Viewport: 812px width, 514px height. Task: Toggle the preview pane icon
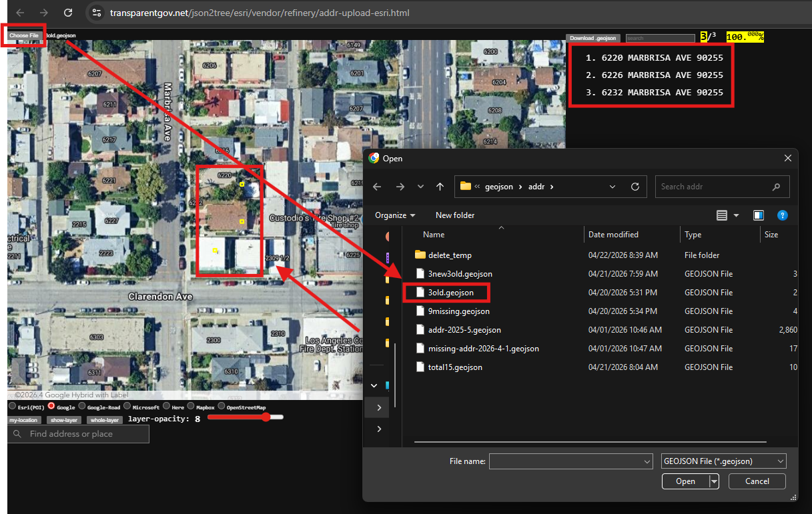click(x=758, y=215)
